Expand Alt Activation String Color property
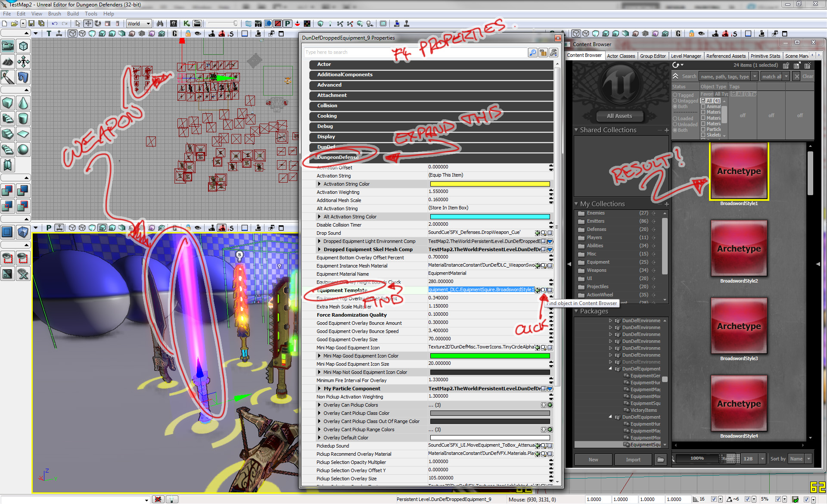Viewport: 827px width, 504px height. pyautogui.click(x=319, y=217)
